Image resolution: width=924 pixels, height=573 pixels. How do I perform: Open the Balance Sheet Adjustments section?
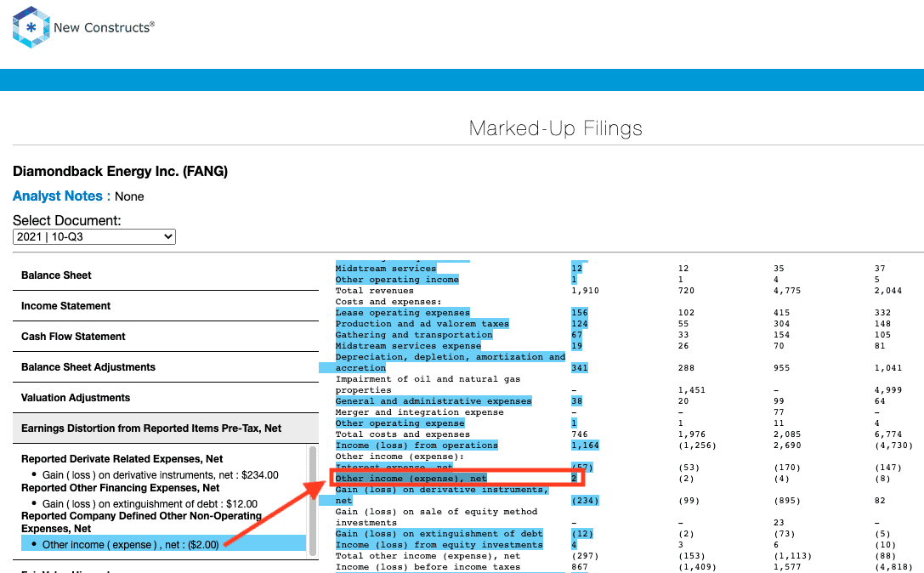88,367
